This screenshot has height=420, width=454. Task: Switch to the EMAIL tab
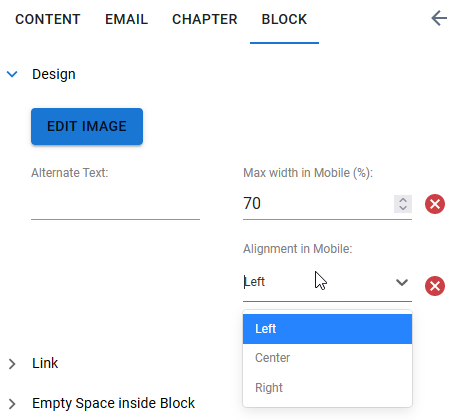tap(126, 19)
